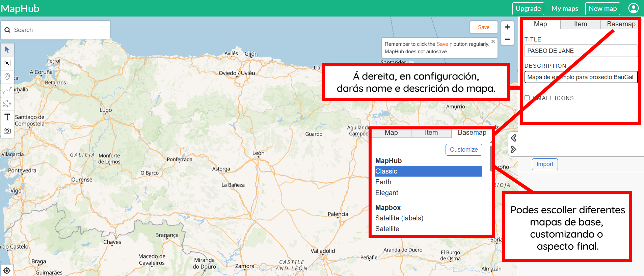Screen dimensions: 644x276
Task: Click the basemap list scrollbar
Action: [x=491, y=158]
